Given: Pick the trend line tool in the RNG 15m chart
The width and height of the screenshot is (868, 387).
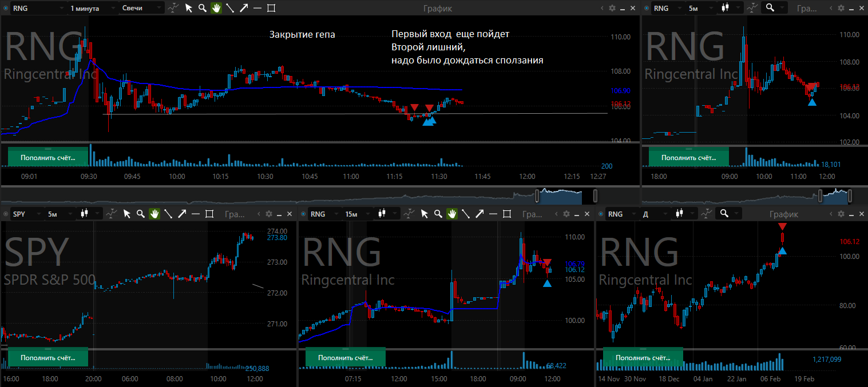Looking at the screenshot, I should point(466,214).
